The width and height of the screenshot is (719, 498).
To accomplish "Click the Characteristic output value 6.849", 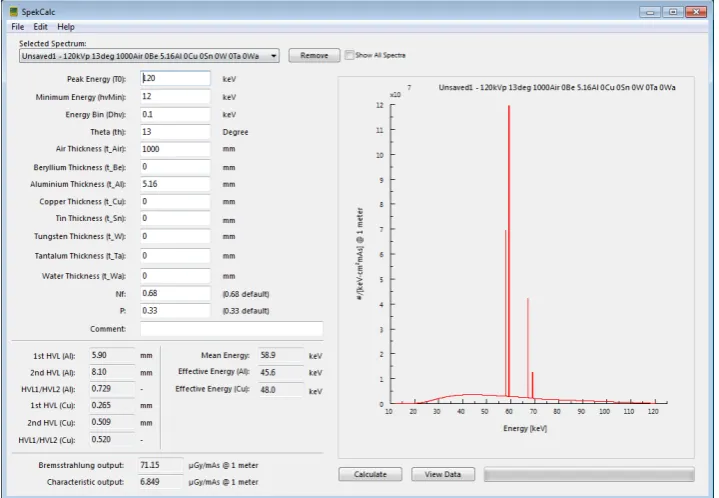I will click(x=161, y=482).
